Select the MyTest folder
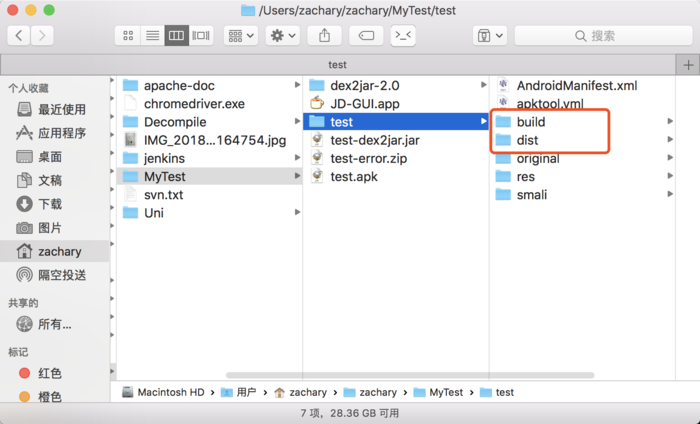 pyautogui.click(x=209, y=176)
